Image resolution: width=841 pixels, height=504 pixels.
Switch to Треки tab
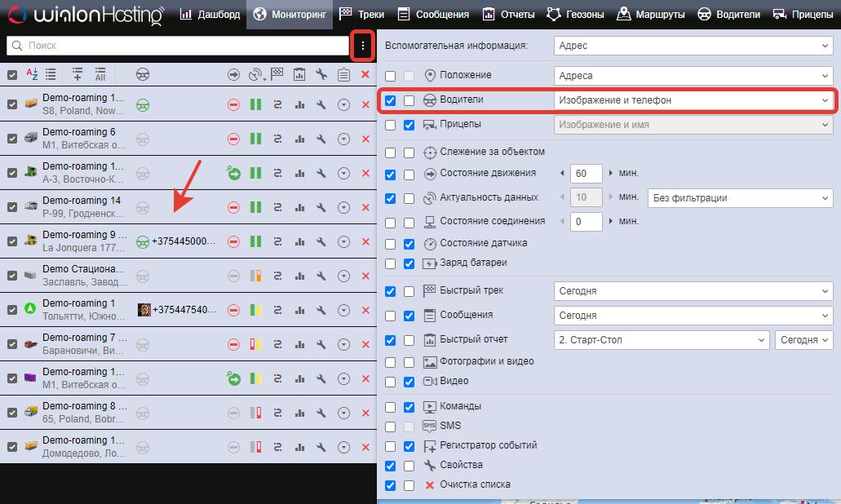point(362,15)
